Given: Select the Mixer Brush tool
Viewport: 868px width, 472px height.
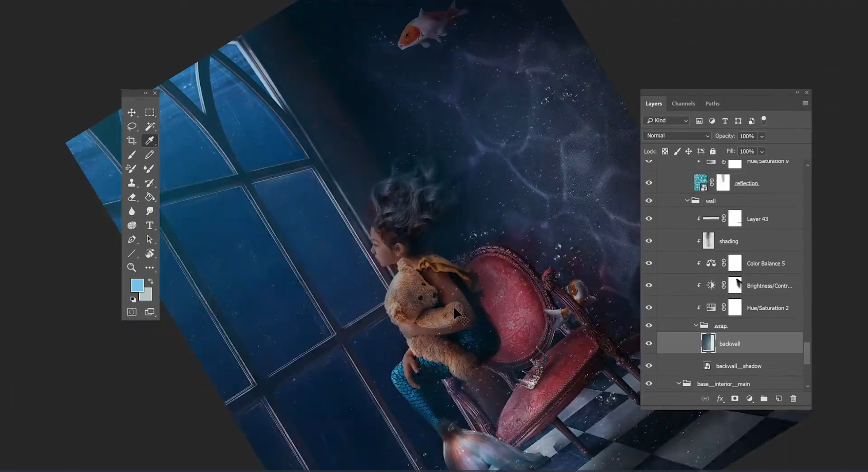Looking at the screenshot, I should pos(150,169).
